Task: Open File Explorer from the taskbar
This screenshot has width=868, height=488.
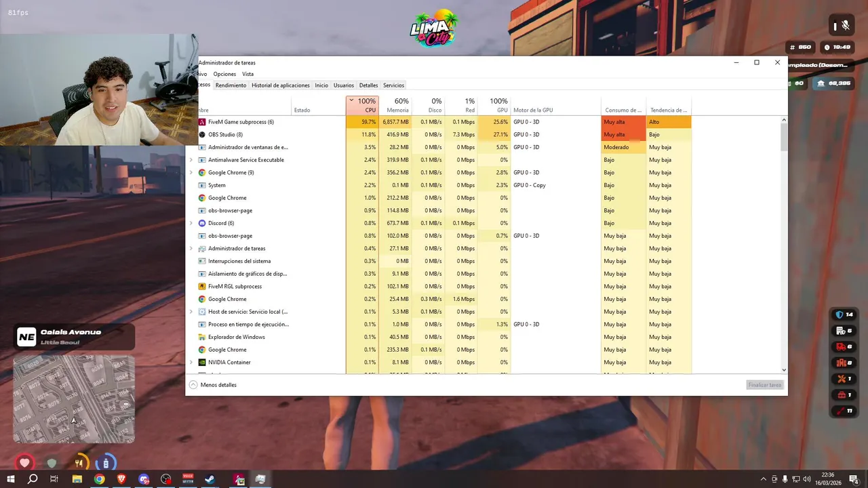Action: click(x=77, y=479)
